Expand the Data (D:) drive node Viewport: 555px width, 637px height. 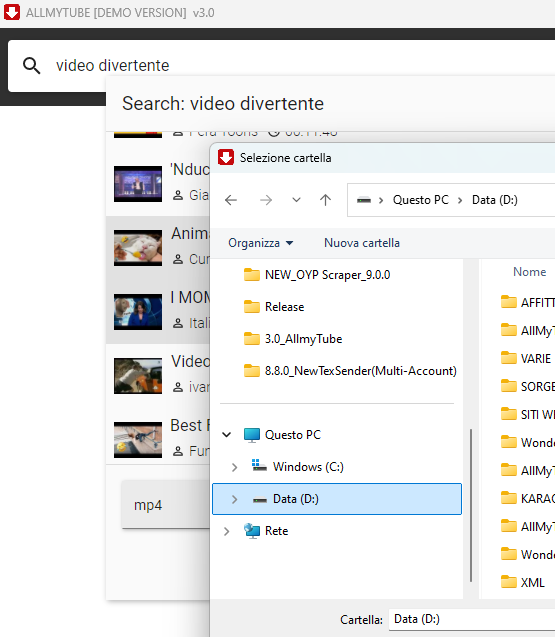[x=234, y=499]
